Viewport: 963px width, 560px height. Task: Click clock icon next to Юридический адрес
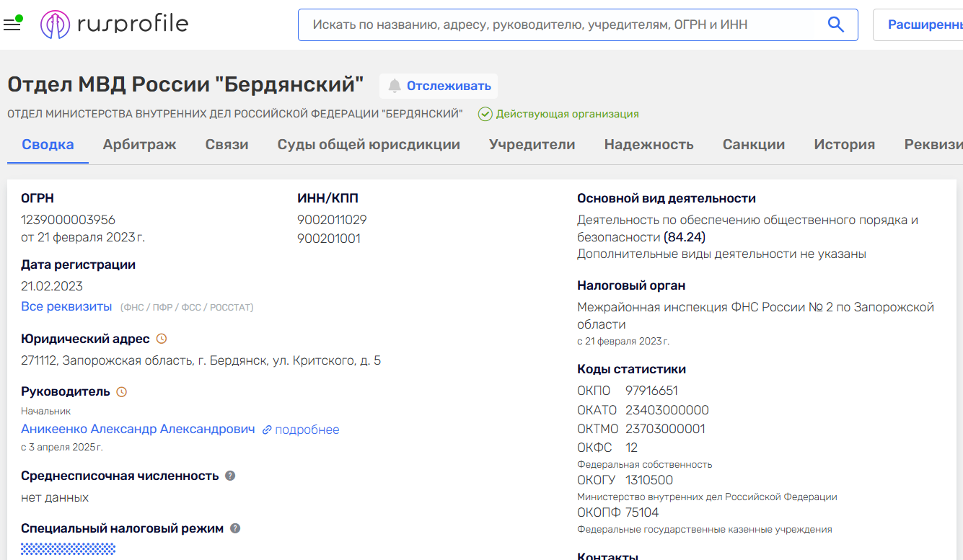pyautogui.click(x=162, y=339)
